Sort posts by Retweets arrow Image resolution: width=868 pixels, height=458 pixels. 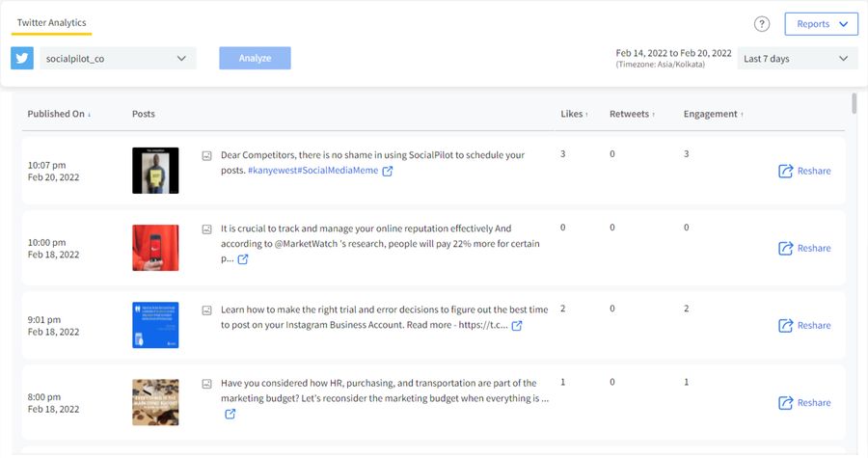point(653,115)
